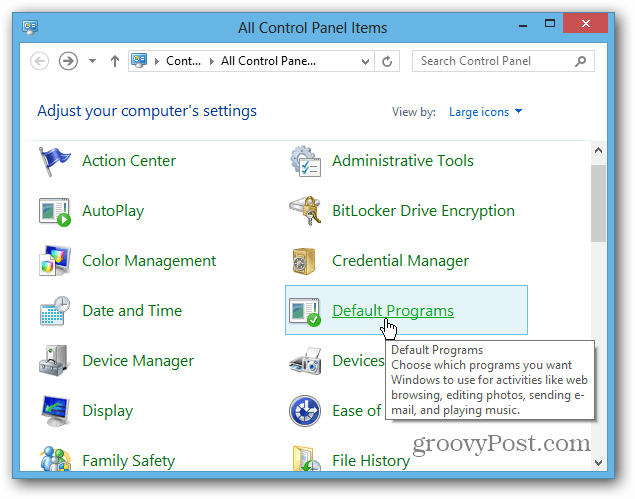Expand the arrow before Cont... in the address bar
Viewport: 635px width, 499px height.
(157, 62)
